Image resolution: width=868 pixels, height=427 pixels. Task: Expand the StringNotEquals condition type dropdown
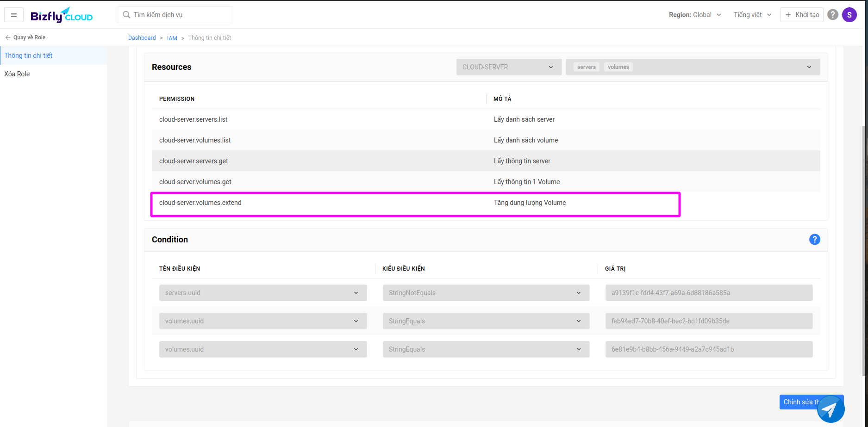(486, 293)
